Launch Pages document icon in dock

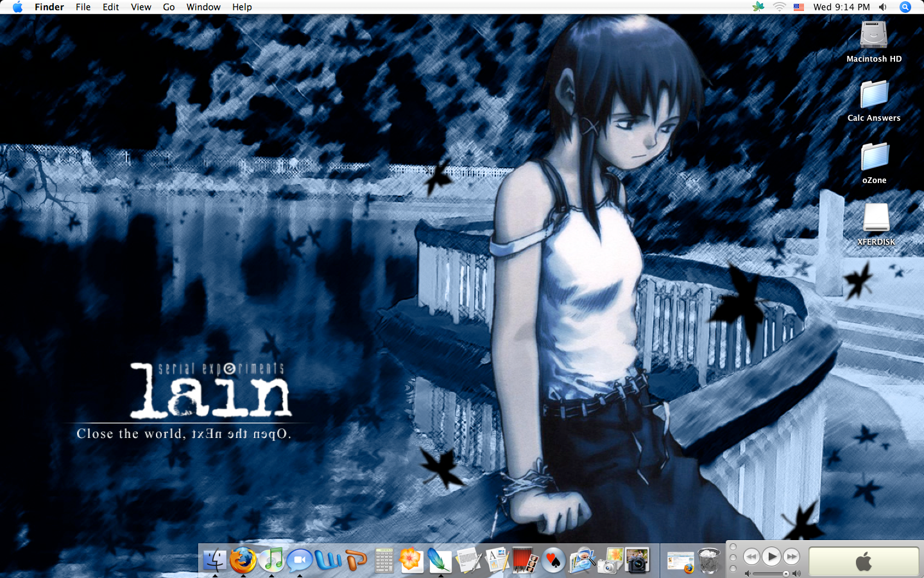496,560
